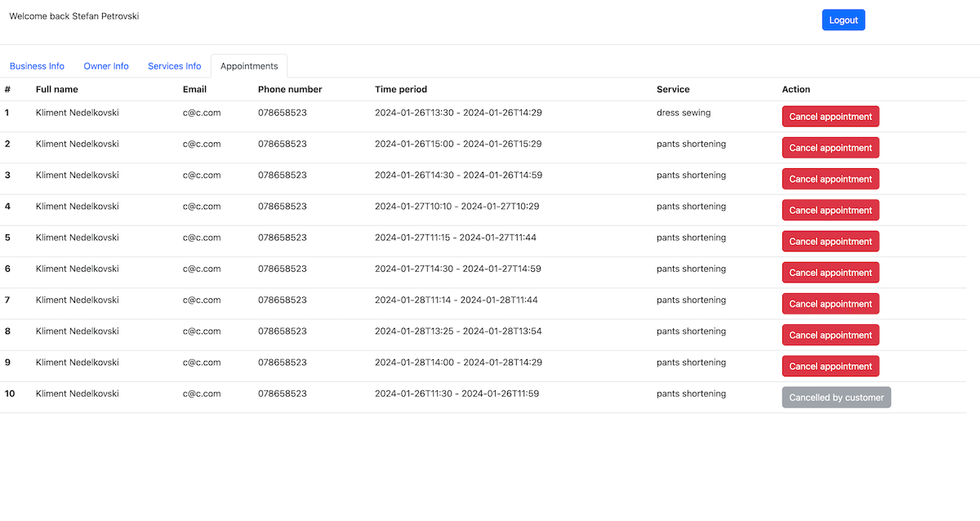Click the Cancelled by customer button

coord(836,398)
